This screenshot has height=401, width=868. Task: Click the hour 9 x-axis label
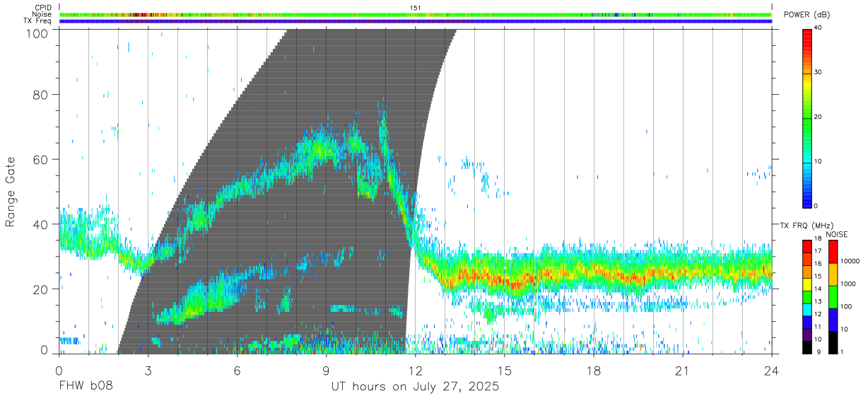coord(326,371)
